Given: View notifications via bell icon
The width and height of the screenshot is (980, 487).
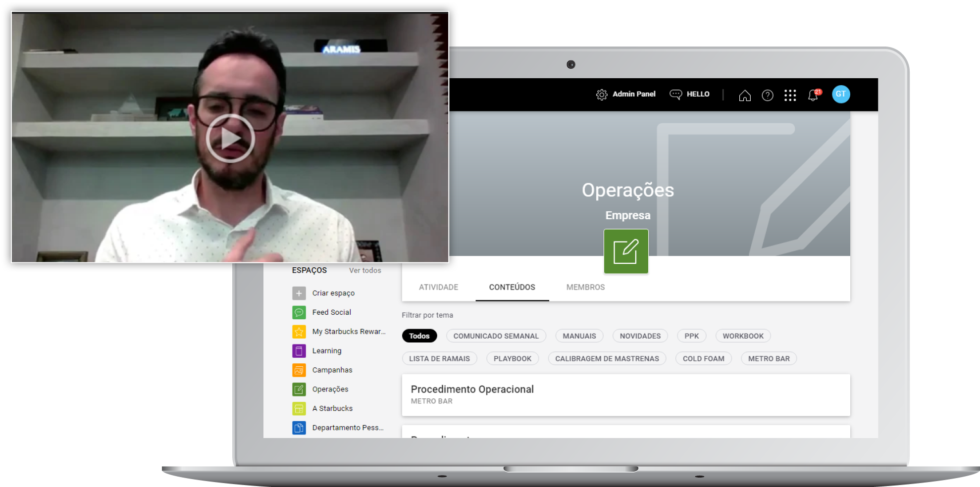Looking at the screenshot, I should tap(813, 95).
